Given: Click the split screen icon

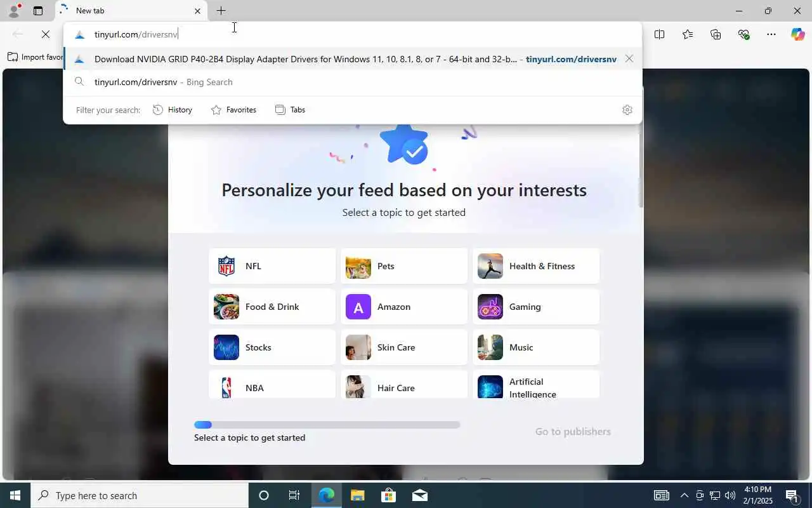Looking at the screenshot, I should [660, 34].
